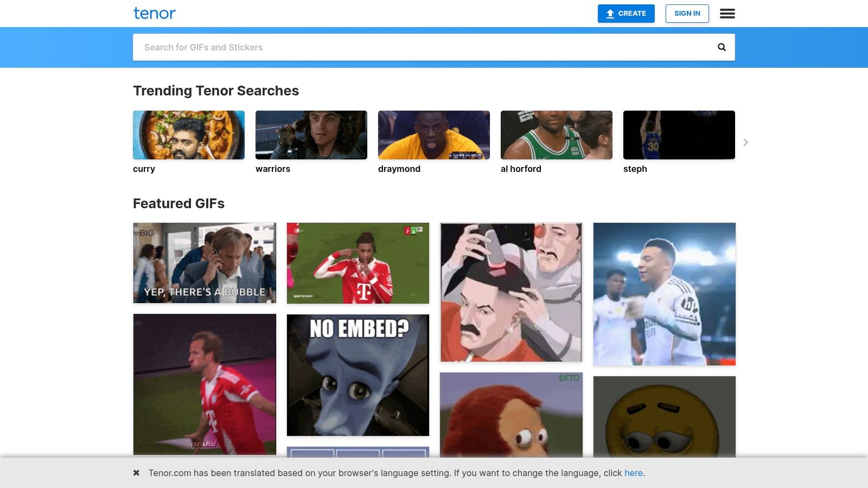This screenshot has width=868, height=488.
Task: Open the 'Yep, there's a bubble' GIF
Action: point(205,263)
